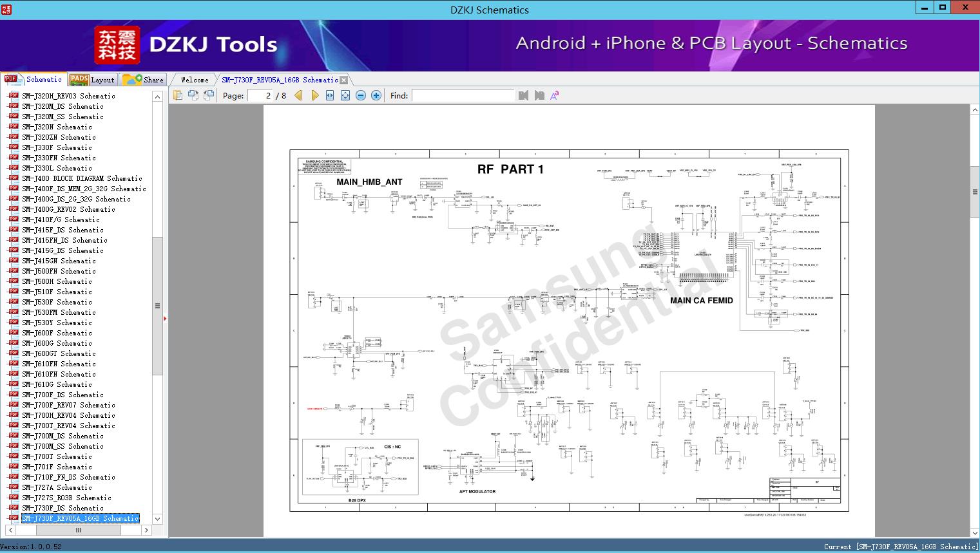Click the window title bar app icon
Viewport: 980px width, 553px height.
tap(6, 9)
